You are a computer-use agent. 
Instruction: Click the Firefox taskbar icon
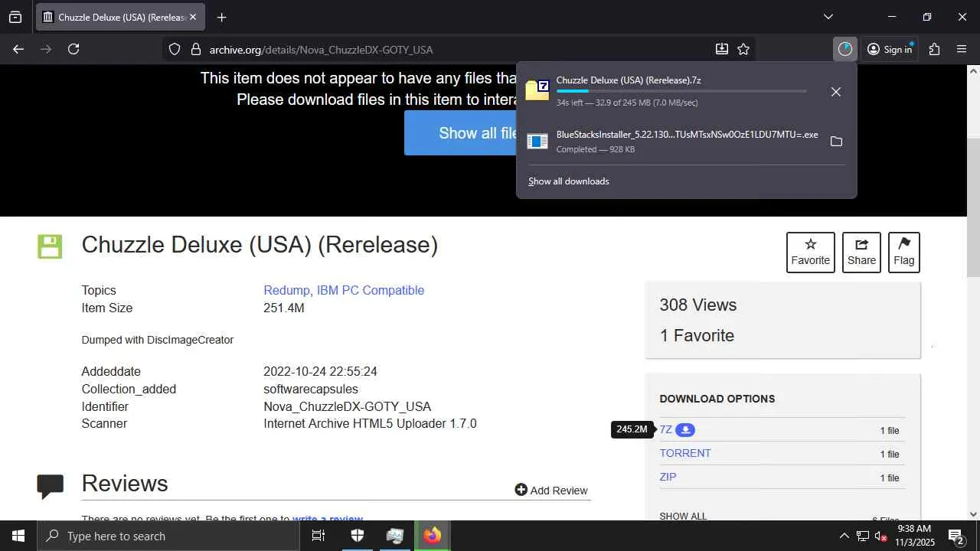pos(433,536)
